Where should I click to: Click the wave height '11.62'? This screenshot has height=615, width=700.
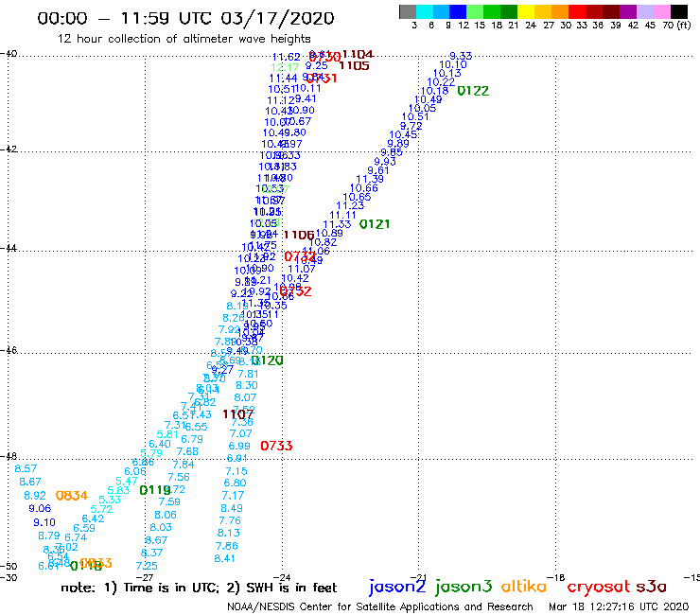[287, 57]
